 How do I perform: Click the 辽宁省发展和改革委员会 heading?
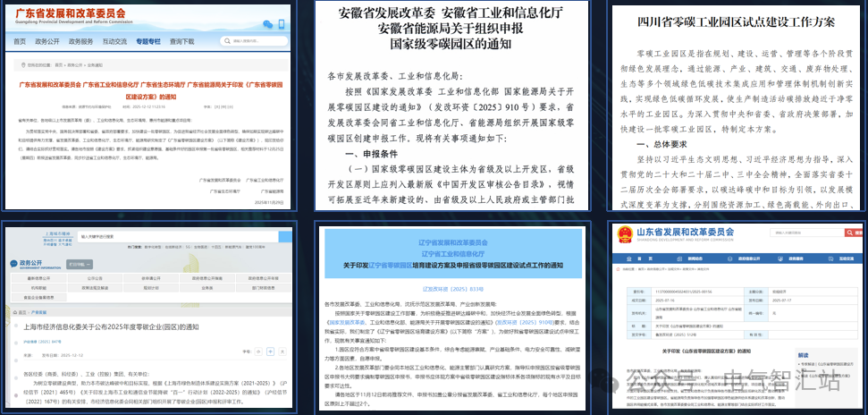(x=453, y=242)
